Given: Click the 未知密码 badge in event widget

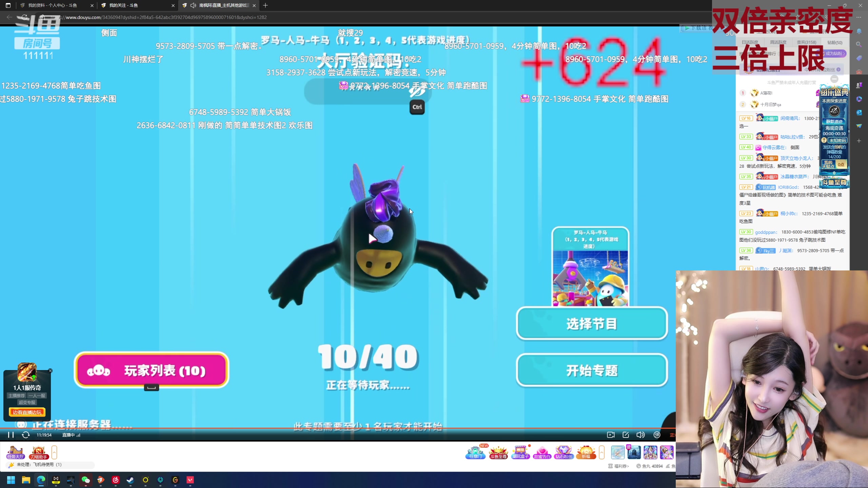Looking at the screenshot, I should [x=837, y=140].
